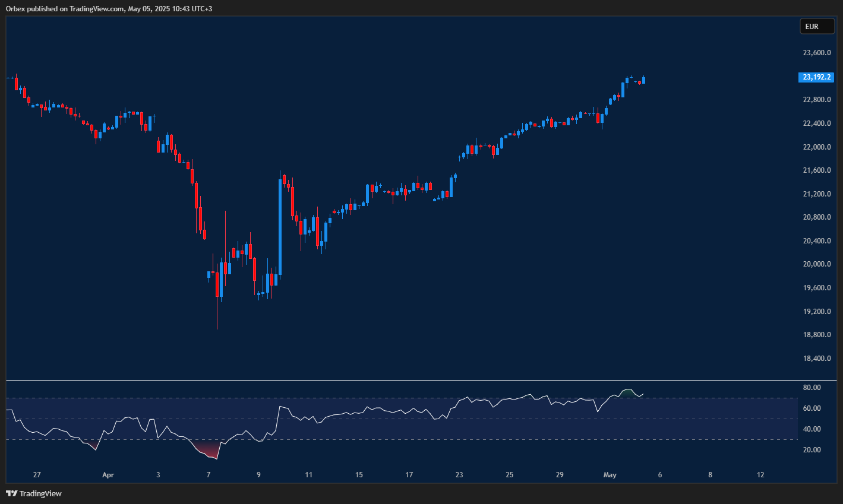Open TradingView.com from the header link
This screenshot has height=504, width=843.
95,8
